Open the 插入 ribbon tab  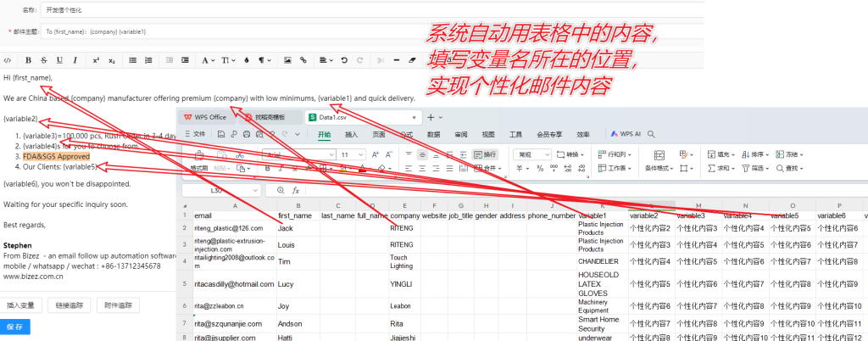[352, 135]
